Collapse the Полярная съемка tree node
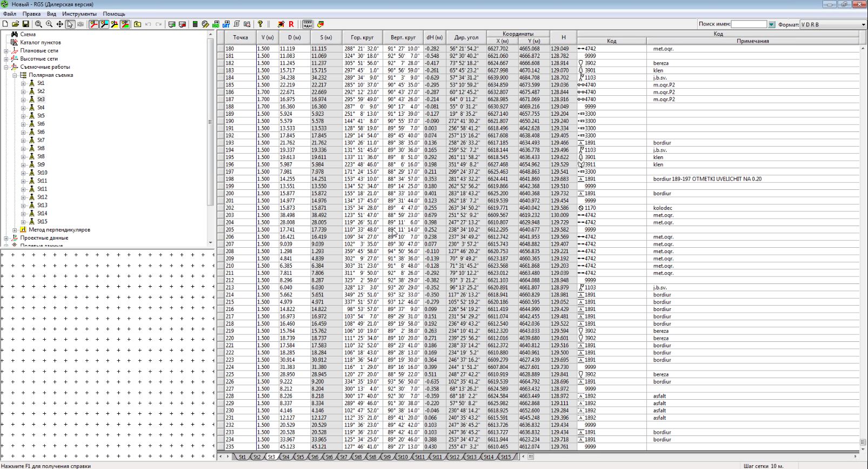 [15, 75]
